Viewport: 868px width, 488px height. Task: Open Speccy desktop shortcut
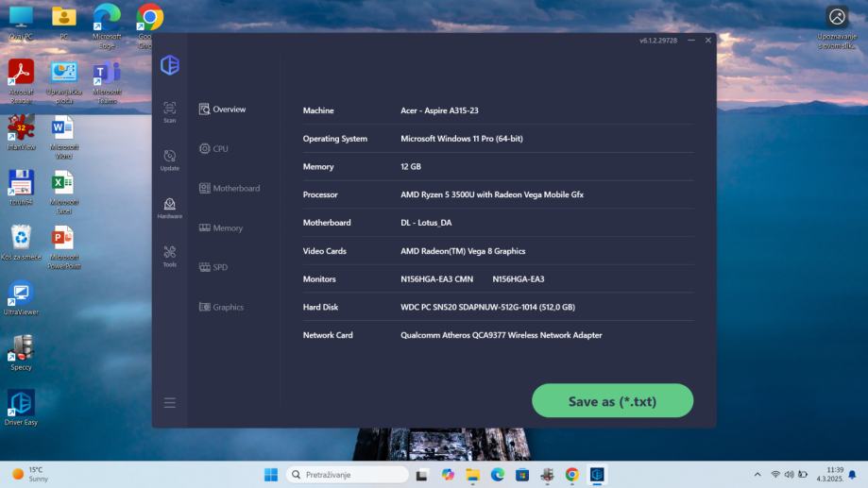tap(21, 353)
